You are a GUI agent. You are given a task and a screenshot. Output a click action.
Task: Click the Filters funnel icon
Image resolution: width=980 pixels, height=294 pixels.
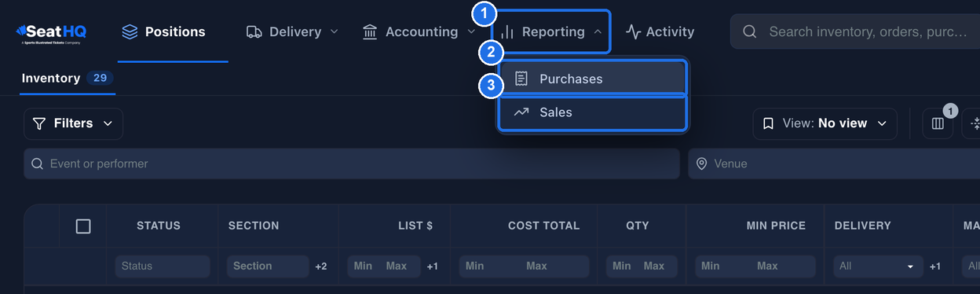39,124
